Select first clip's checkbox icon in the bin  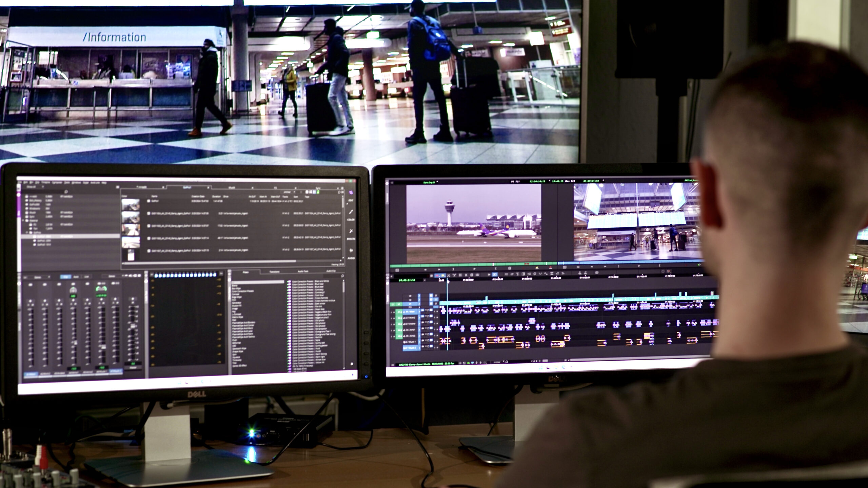click(x=149, y=201)
